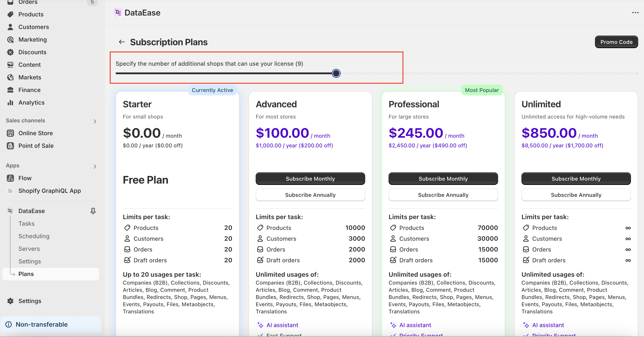Click the Promo Code button
The width and height of the screenshot is (644, 337).
(x=617, y=42)
